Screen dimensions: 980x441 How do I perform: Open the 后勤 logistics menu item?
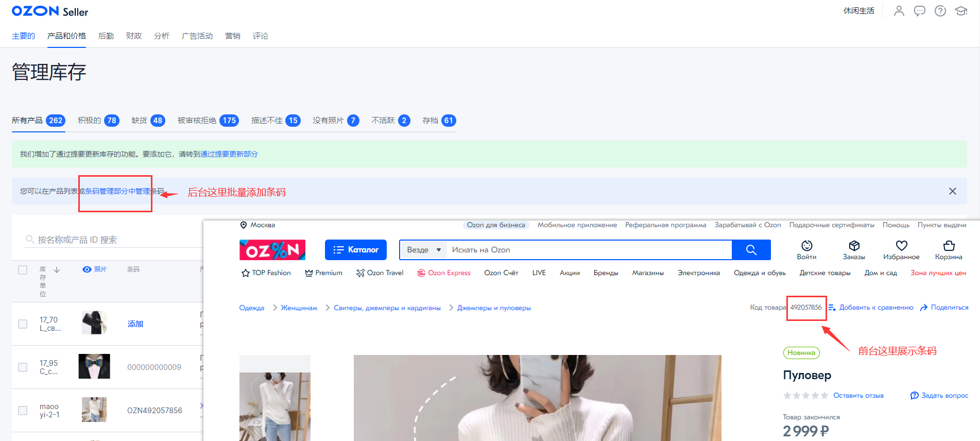coord(106,36)
